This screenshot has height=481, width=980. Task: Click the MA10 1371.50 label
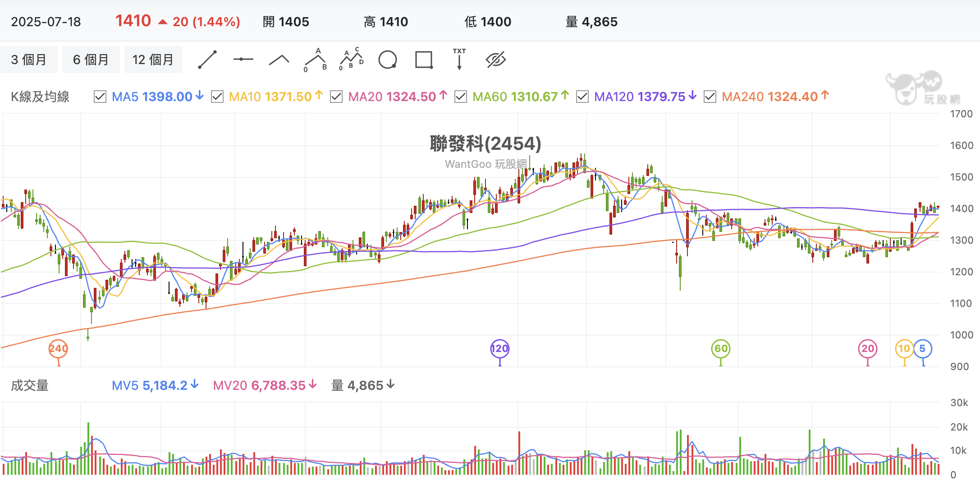tap(276, 97)
